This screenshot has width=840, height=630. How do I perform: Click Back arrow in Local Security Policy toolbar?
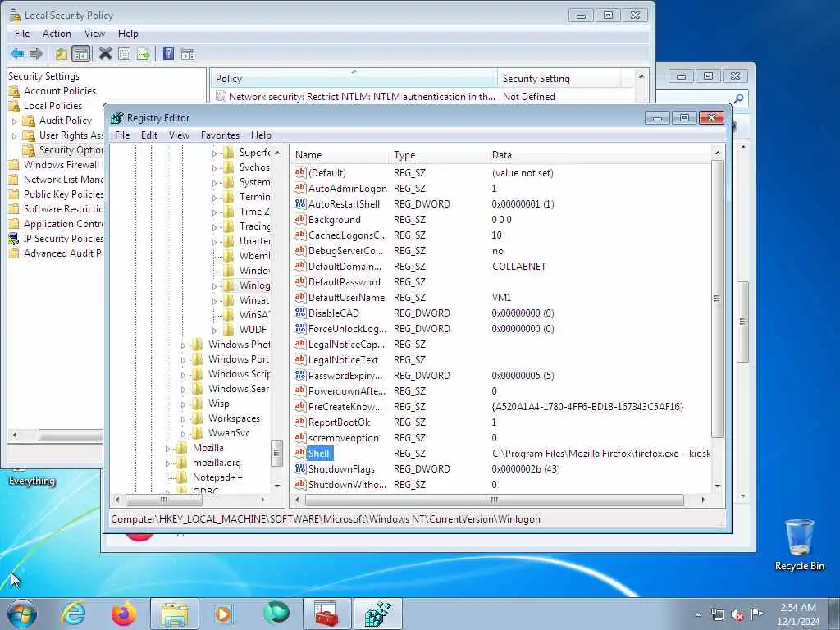[17, 53]
